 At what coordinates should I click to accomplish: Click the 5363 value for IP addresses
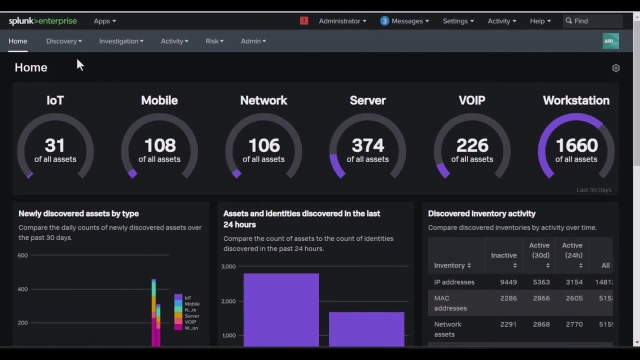point(541,282)
